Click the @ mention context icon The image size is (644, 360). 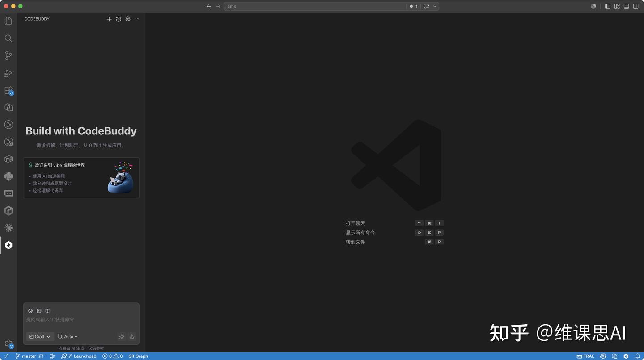pyautogui.click(x=30, y=311)
